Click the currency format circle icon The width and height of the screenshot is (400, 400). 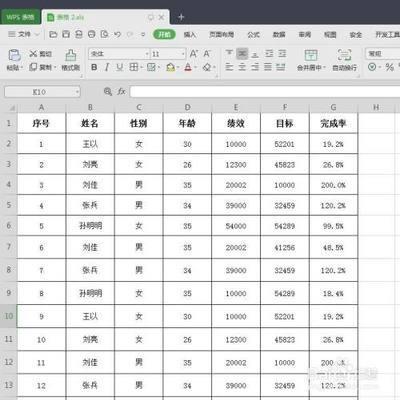[372, 67]
